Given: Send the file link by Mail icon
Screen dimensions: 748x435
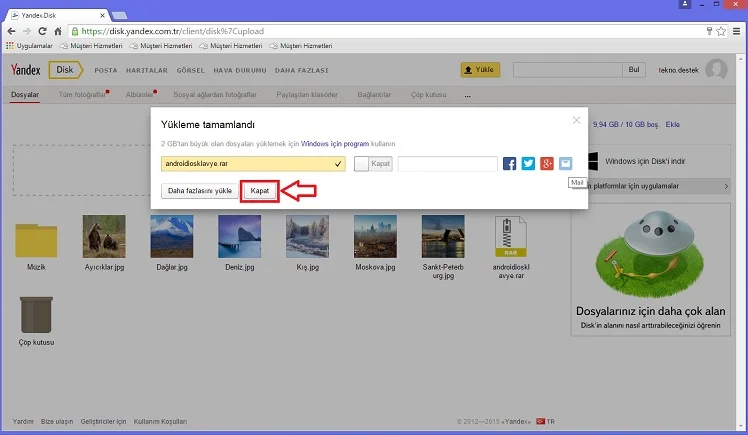Looking at the screenshot, I should [566, 163].
